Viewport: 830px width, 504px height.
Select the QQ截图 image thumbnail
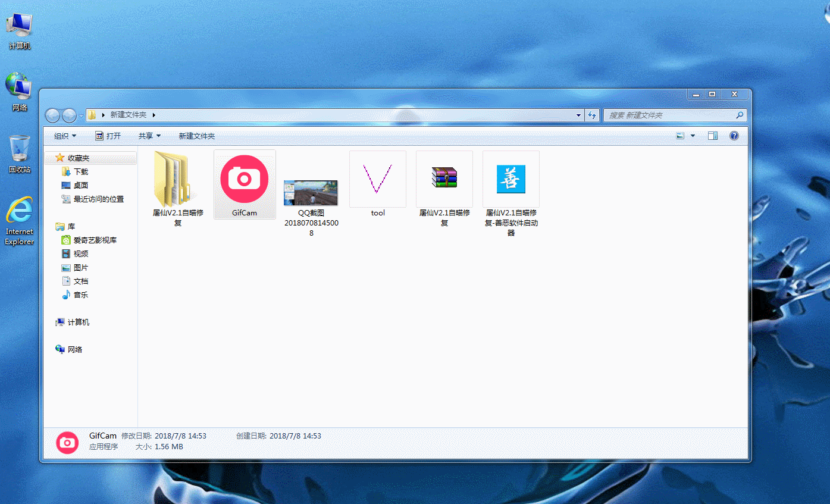click(x=311, y=193)
